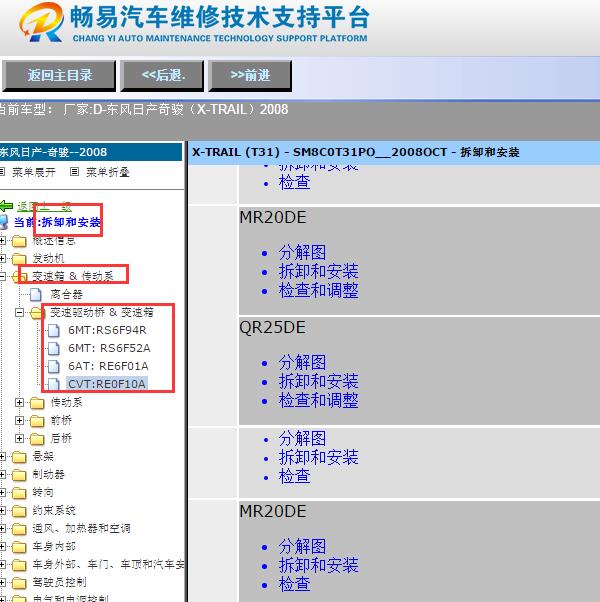Open 检查 in the unlabeled section below QR25DE
This screenshot has height=602, width=600.
pyautogui.click(x=294, y=476)
